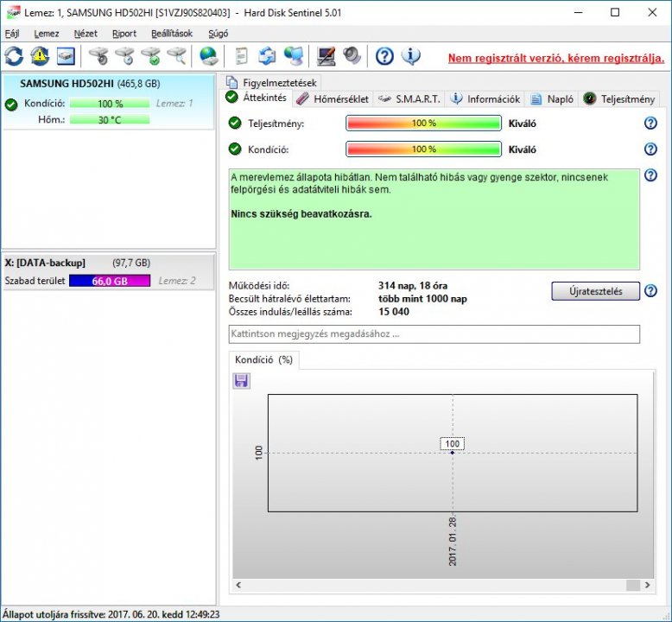Open the Riport menu
This screenshot has width=672, height=622.
click(x=124, y=34)
